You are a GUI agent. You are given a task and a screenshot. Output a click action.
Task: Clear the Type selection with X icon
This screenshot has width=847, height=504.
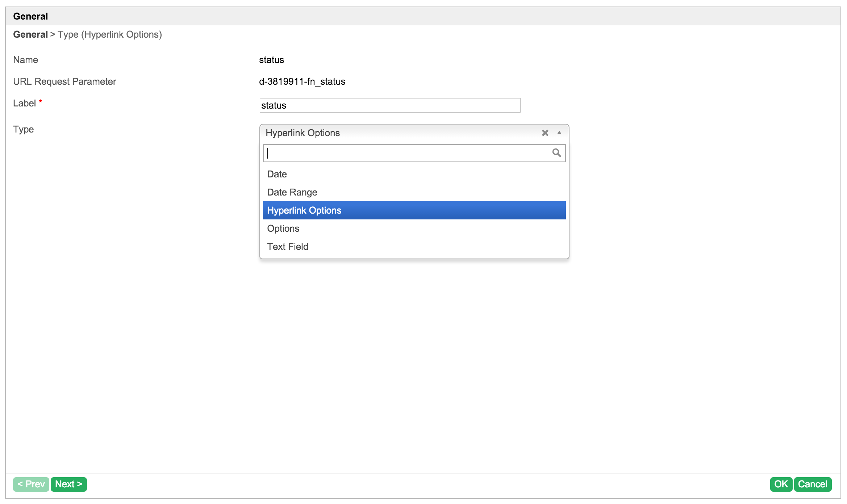[545, 133]
